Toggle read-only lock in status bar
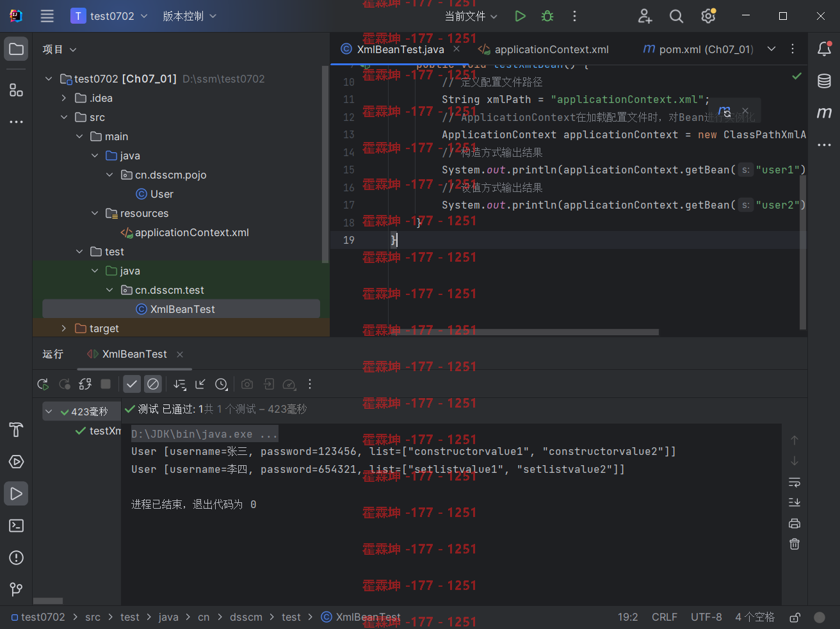 pyautogui.click(x=795, y=617)
